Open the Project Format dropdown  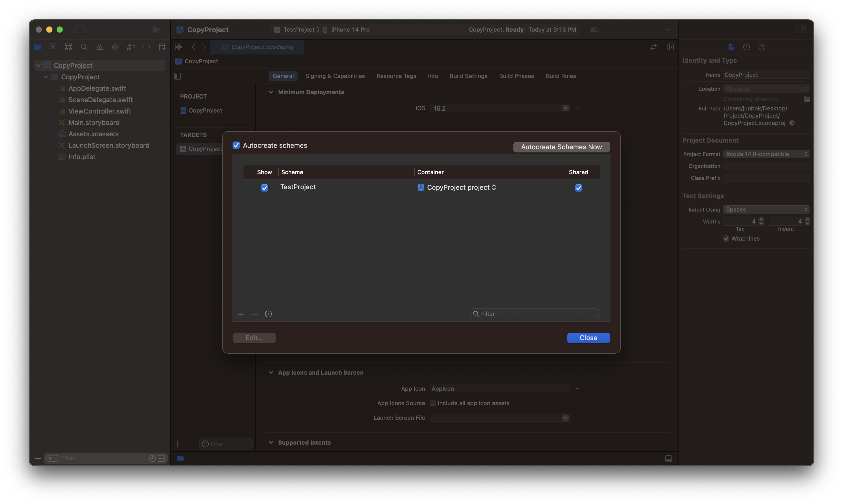coord(766,154)
